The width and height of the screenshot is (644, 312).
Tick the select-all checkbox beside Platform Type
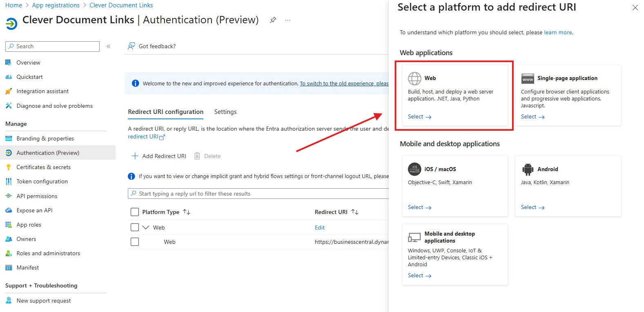135,212
